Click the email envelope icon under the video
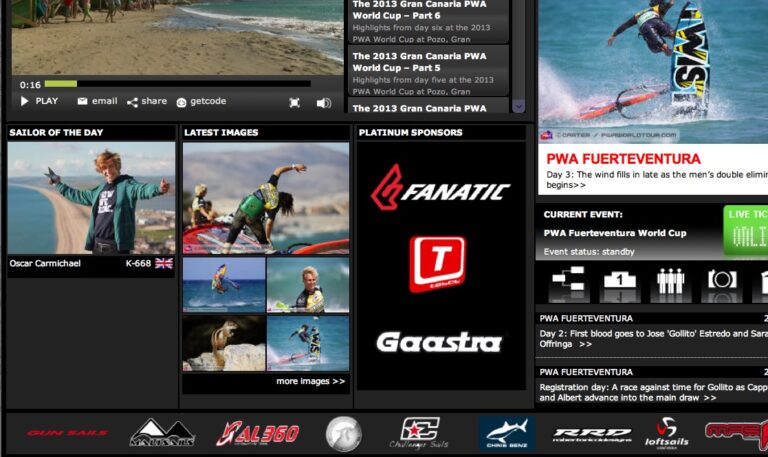Image resolution: width=768 pixels, height=457 pixels. [x=83, y=102]
